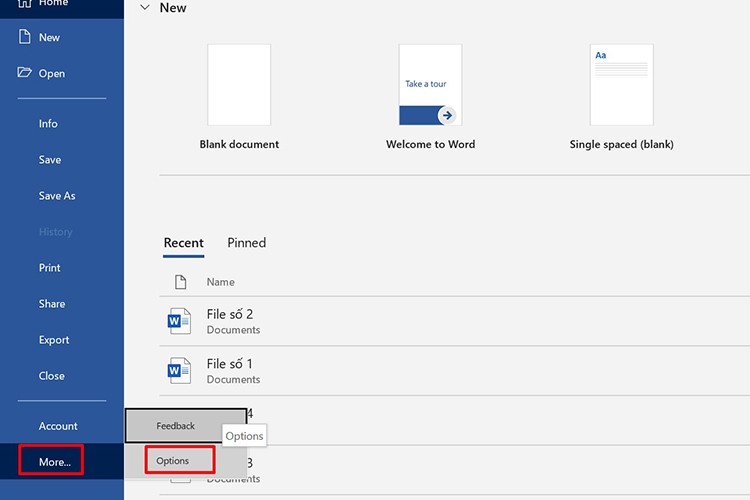
Task: Switch to the Pinned tab
Action: pyautogui.click(x=246, y=243)
